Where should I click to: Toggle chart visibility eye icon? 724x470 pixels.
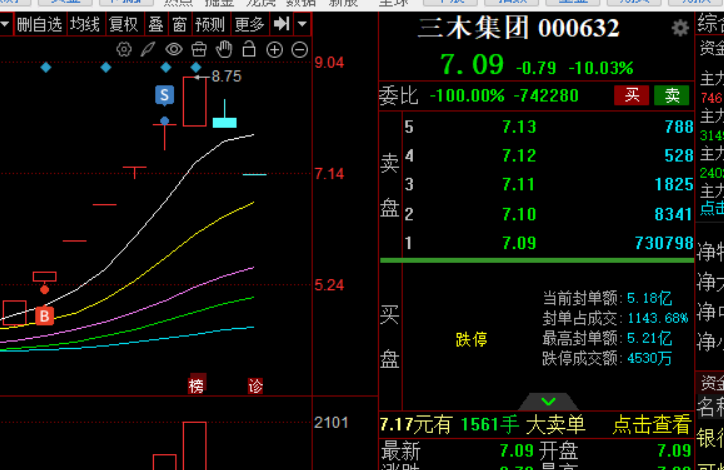coord(174,49)
